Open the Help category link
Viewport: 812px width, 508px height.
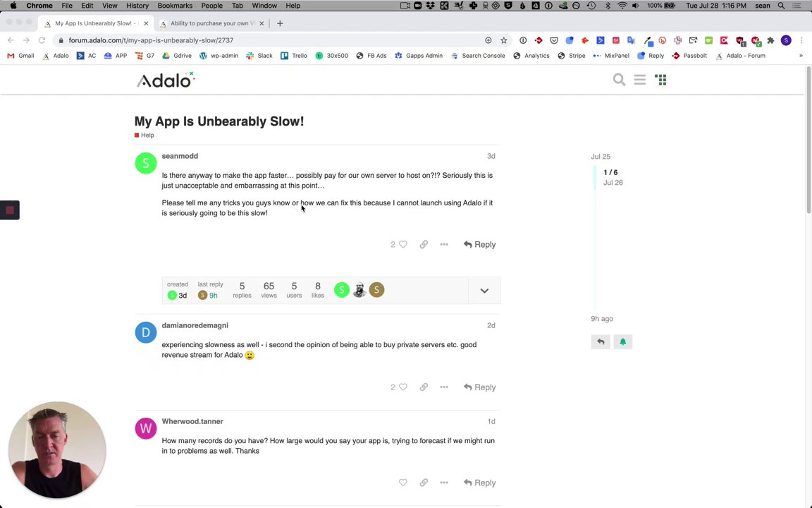[x=144, y=135]
